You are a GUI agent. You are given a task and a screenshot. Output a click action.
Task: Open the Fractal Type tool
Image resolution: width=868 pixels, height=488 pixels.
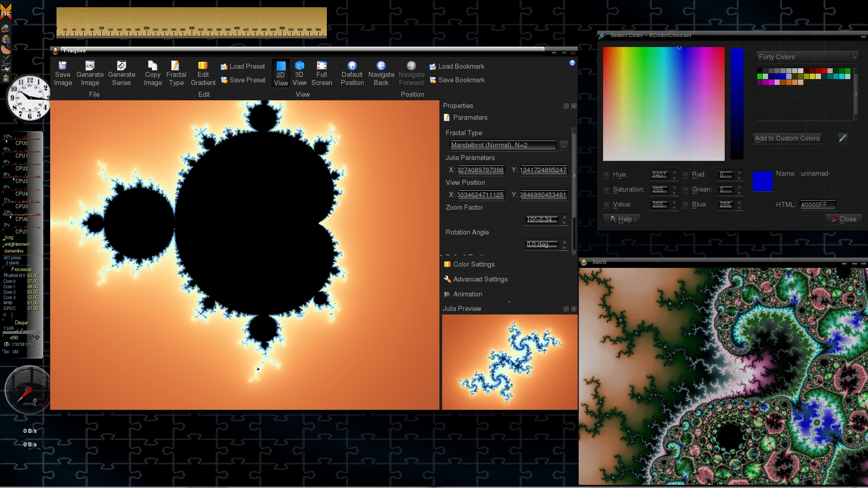coord(176,66)
